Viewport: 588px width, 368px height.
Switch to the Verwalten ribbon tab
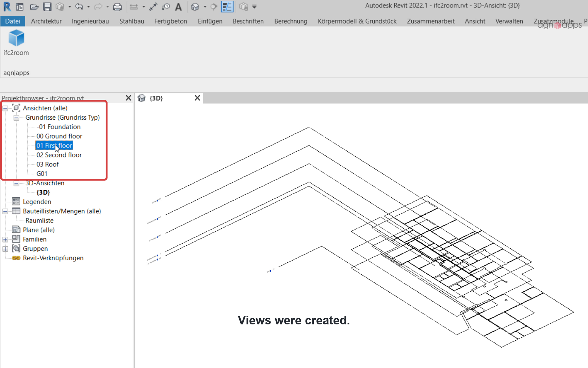[509, 21]
